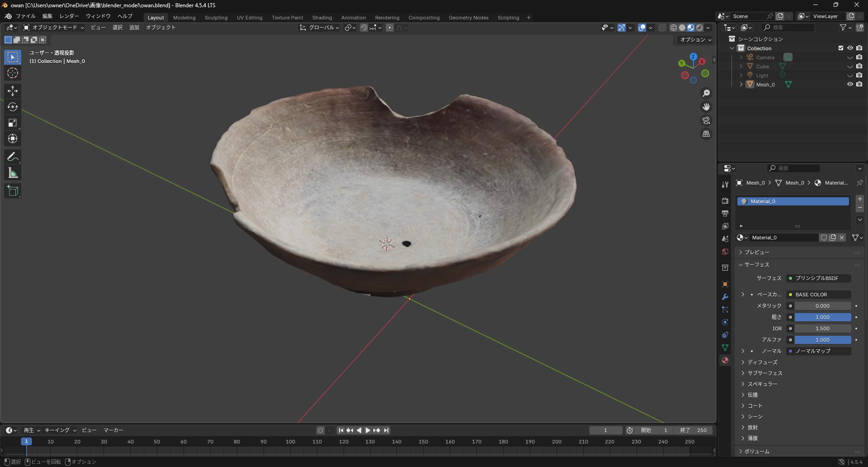Toggle camera view in the viewport

(706, 120)
